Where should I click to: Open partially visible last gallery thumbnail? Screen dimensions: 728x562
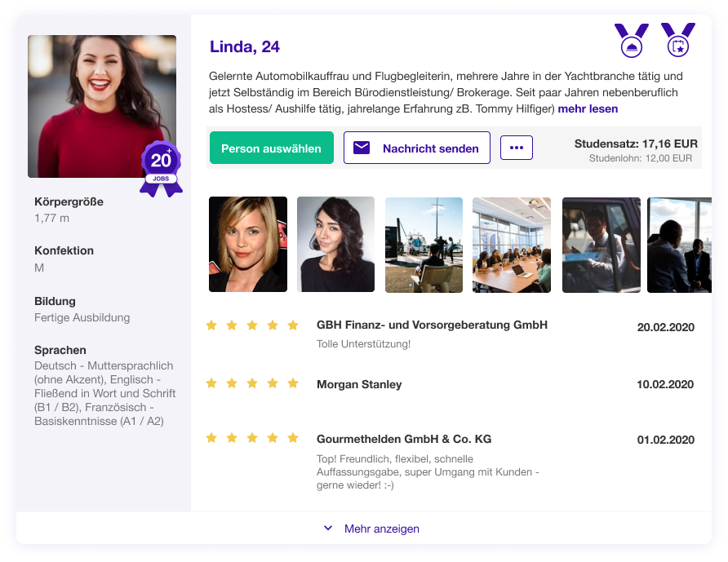[679, 245]
